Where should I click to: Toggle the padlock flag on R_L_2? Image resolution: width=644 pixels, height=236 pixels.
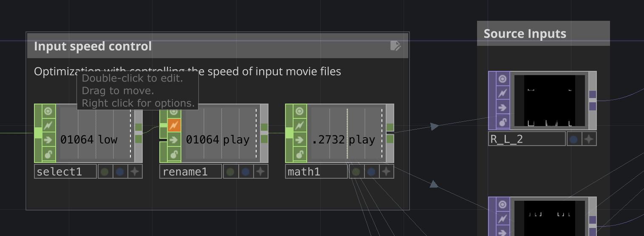click(503, 122)
